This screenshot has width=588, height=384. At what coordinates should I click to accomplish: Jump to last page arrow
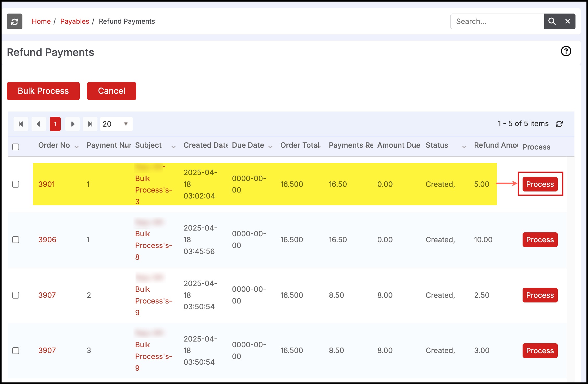click(x=90, y=124)
